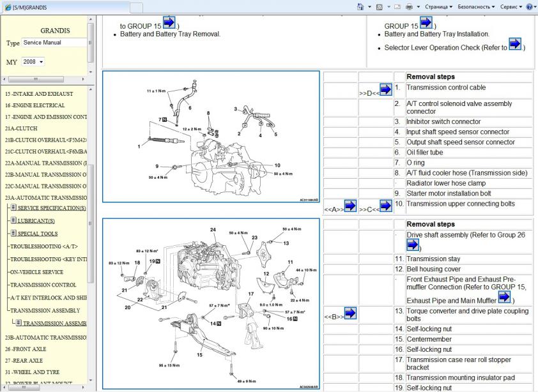Expand TROUBLESHOOTING <KEY INTERLOCK> section
The width and height of the screenshot is (538, 392).
(49, 259)
